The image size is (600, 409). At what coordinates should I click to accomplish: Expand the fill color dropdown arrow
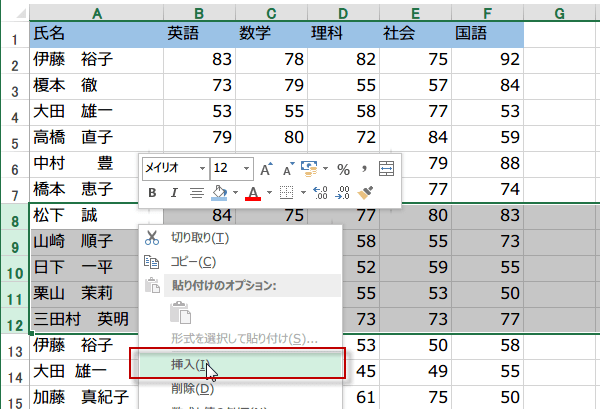235,193
